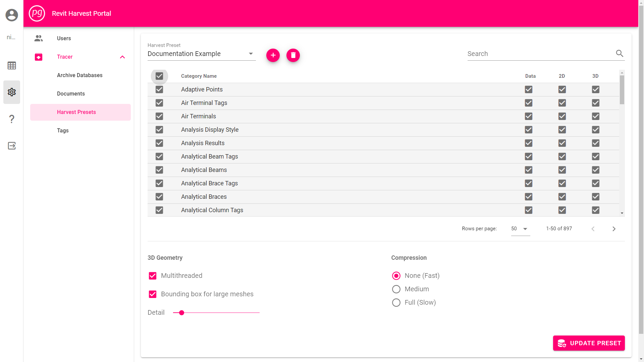Select the Medium compression radio button
Viewport: 644px width, 362px height.
click(x=396, y=289)
